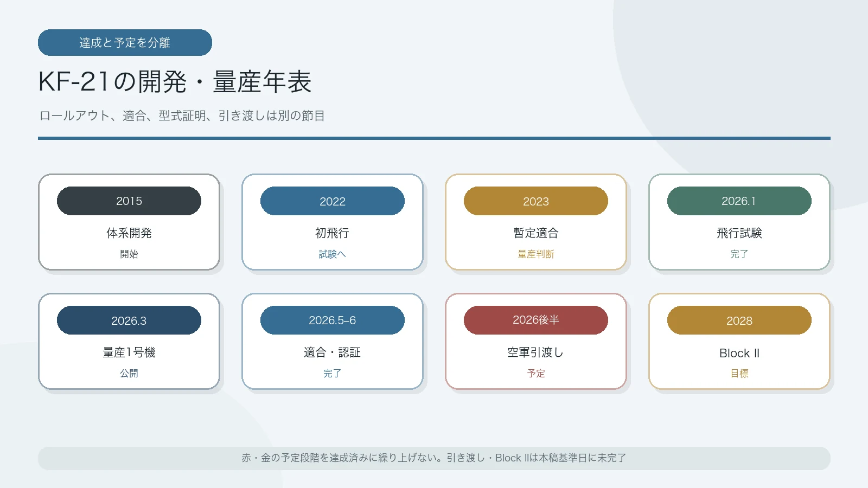
Task: Click 完了 under 適合・認証
Action: (333, 373)
